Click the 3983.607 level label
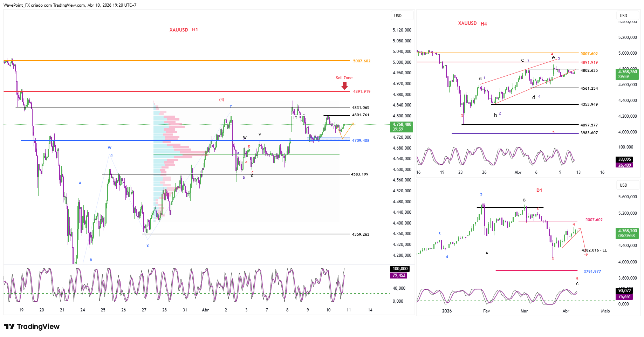The image size is (644, 337). (x=589, y=133)
